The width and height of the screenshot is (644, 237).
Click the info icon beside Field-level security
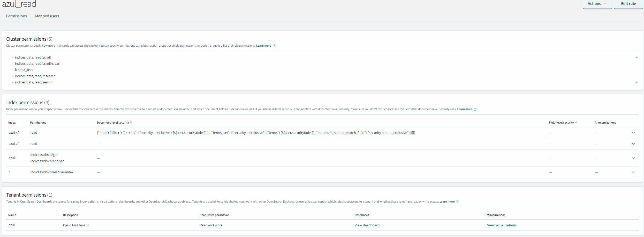(576, 122)
